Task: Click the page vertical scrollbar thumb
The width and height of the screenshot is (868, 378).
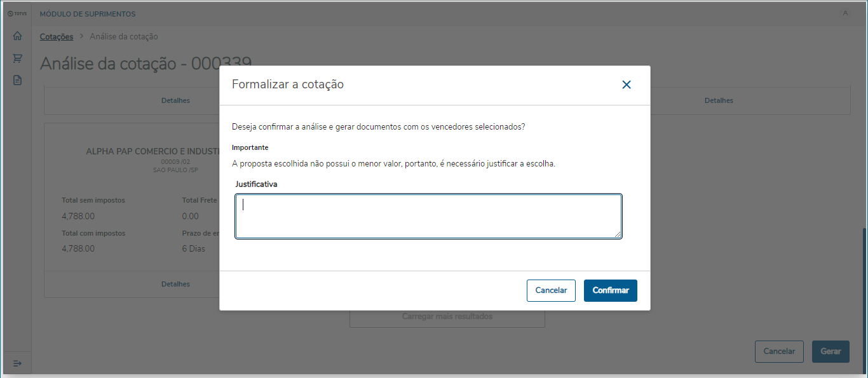Action: pyautogui.click(x=864, y=299)
